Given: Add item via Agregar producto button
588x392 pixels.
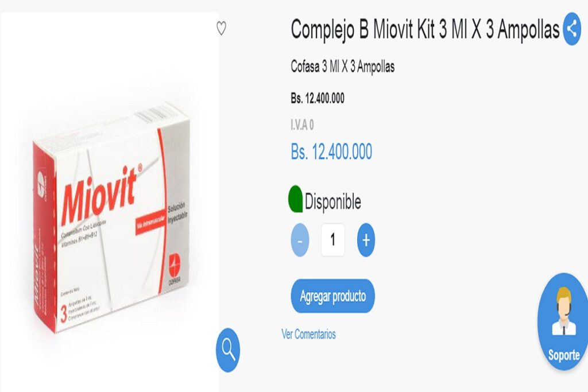Looking at the screenshot, I should (x=333, y=296).
